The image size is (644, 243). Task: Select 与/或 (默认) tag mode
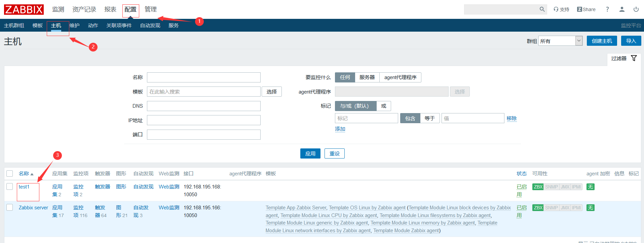click(356, 106)
